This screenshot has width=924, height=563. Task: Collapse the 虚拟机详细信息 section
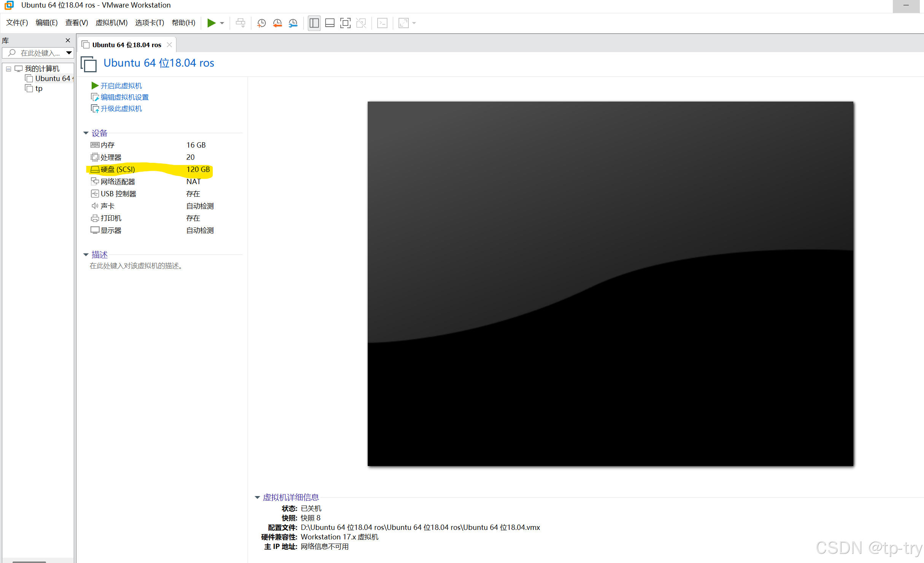click(x=257, y=497)
